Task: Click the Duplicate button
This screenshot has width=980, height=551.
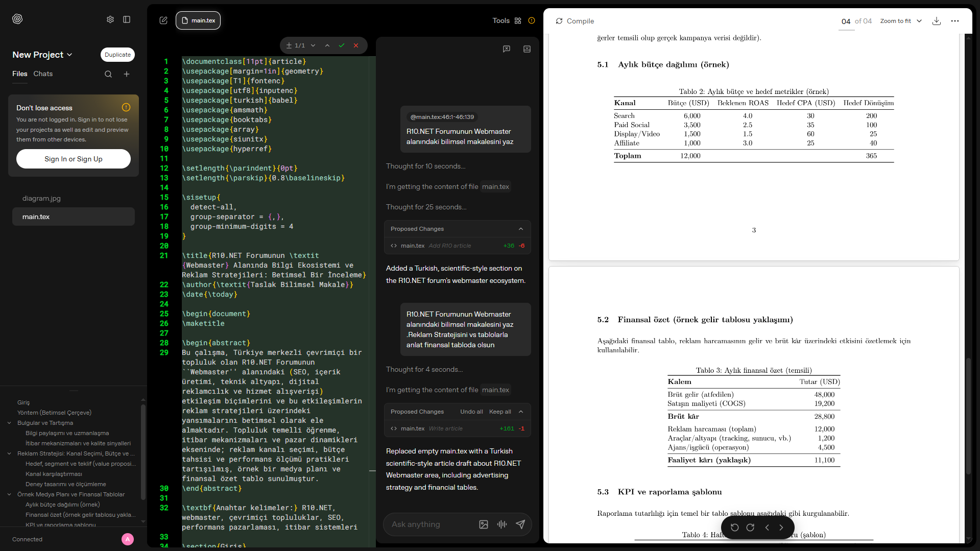Action: coord(117,55)
